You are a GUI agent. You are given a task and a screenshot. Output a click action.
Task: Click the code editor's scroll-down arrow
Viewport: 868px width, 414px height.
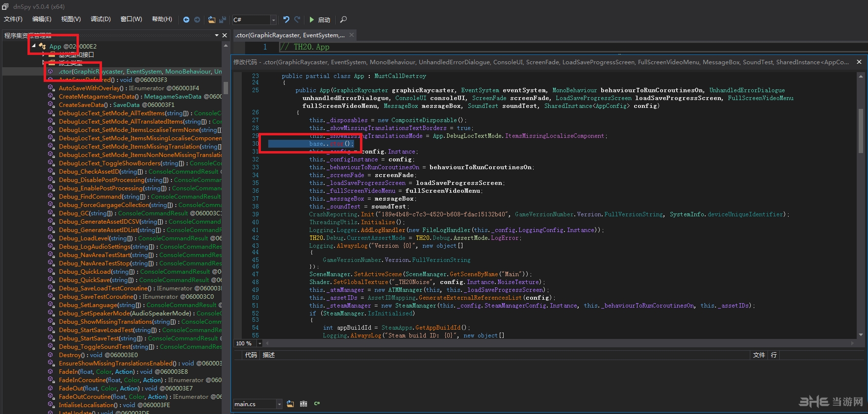[860, 335]
